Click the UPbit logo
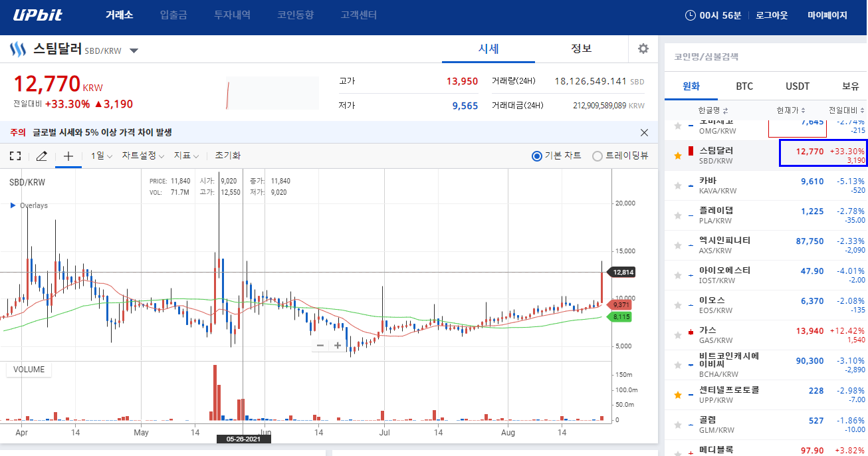The width and height of the screenshot is (868, 456). coord(39,15)
